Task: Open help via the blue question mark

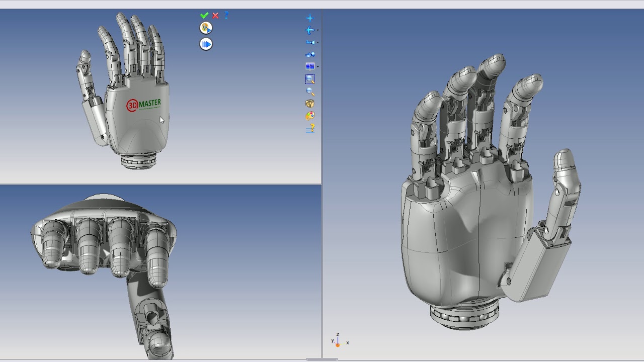Action: (226, 15)
